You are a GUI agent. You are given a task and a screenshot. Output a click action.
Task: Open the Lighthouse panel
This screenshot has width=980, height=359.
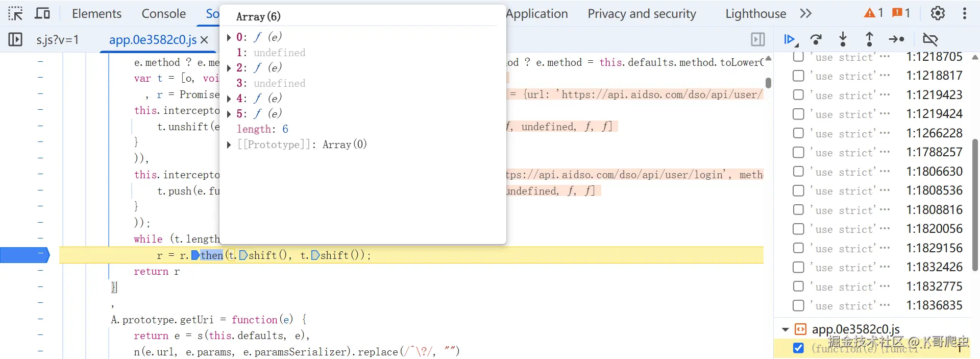755,14
